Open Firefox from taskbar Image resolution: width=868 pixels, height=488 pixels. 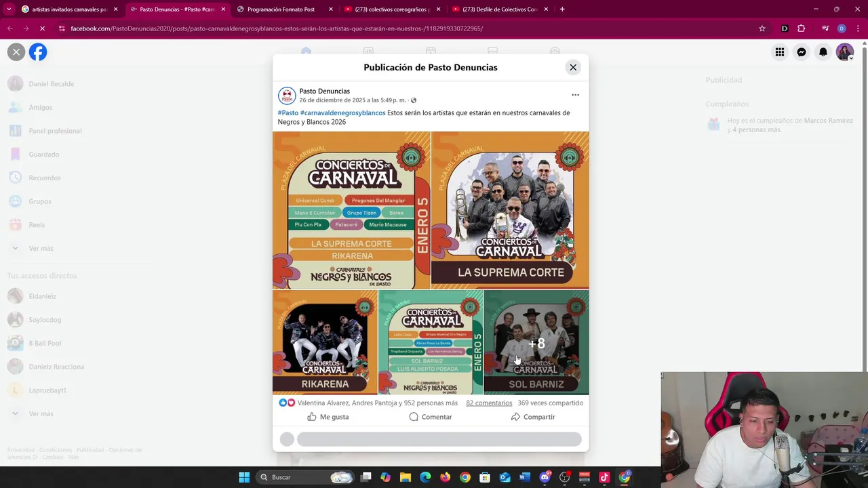click(445, 477)
